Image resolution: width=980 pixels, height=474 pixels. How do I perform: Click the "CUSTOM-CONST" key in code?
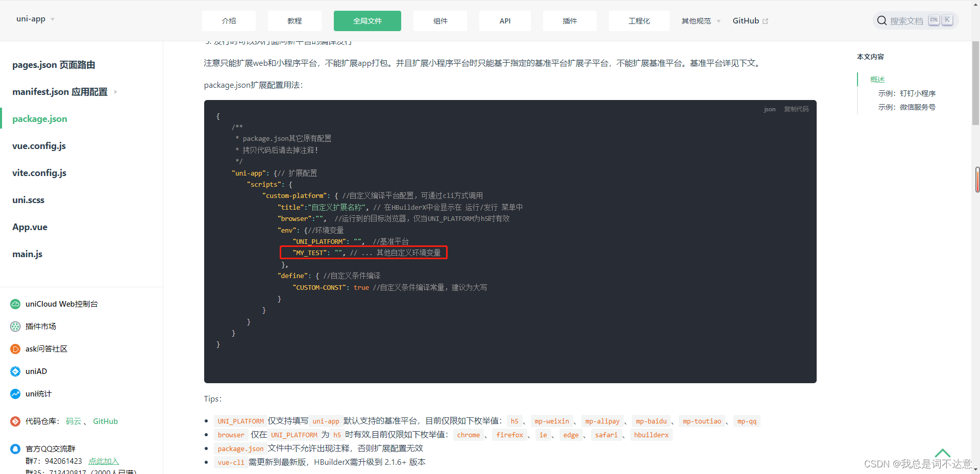point(321,288)
